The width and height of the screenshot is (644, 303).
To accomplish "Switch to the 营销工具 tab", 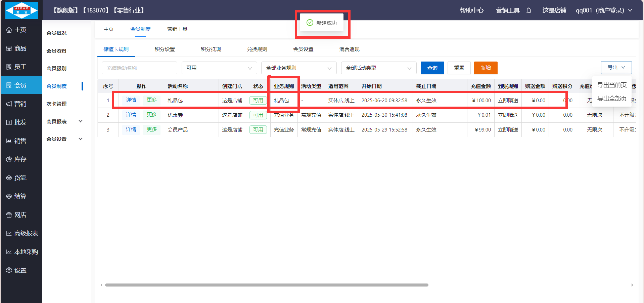I will (x=177, y=29).
